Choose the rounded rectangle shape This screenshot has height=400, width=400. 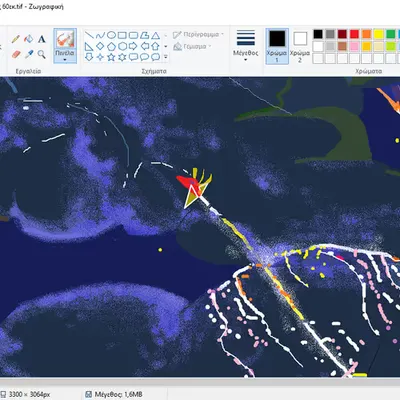tap(133, 35)
